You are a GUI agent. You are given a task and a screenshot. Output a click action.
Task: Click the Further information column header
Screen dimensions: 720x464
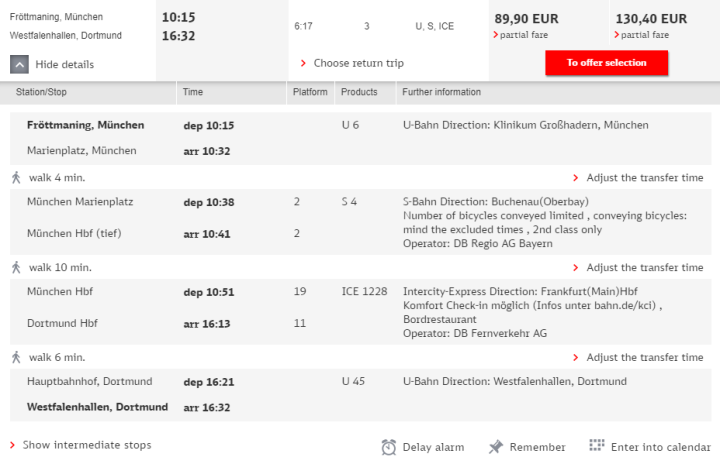441,92
